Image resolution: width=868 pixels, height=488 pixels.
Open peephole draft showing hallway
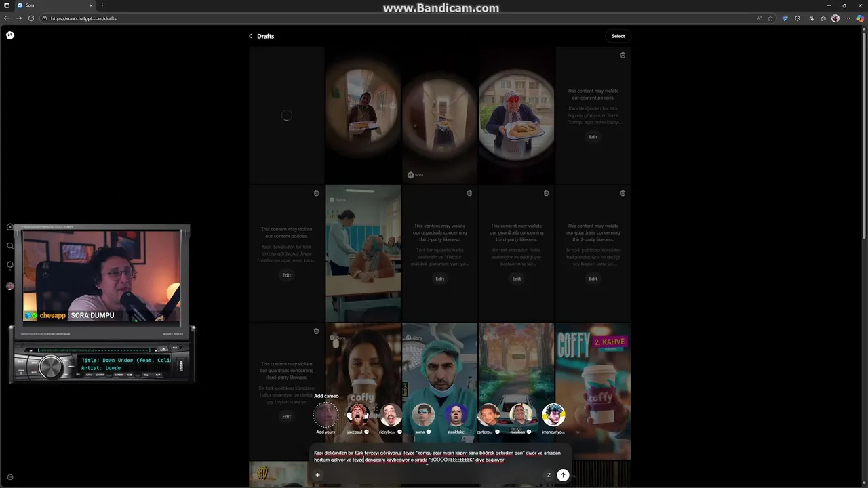click(439, 115)
